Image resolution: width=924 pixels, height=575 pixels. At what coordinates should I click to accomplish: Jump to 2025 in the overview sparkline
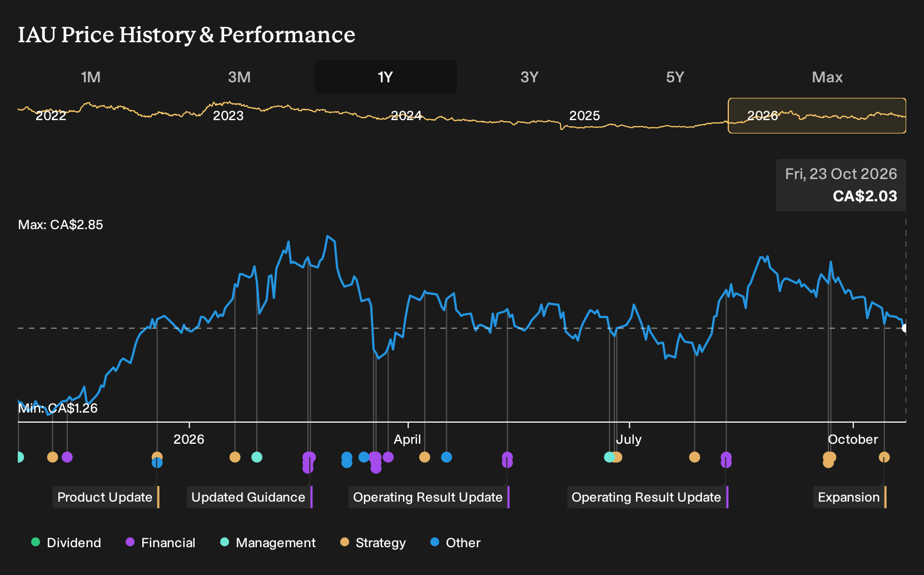pos(584,116)
